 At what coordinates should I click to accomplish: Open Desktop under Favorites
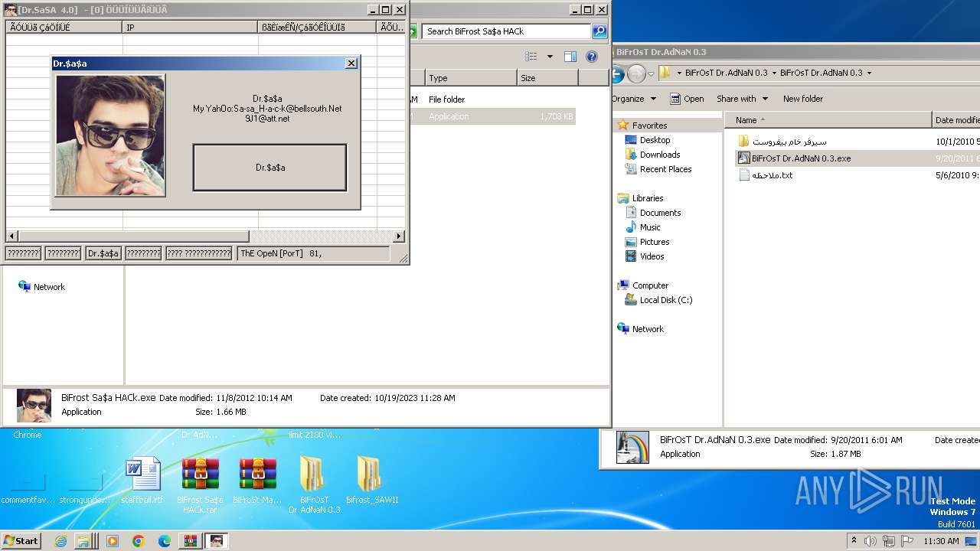pyautogui.click(x=655, y=140)
